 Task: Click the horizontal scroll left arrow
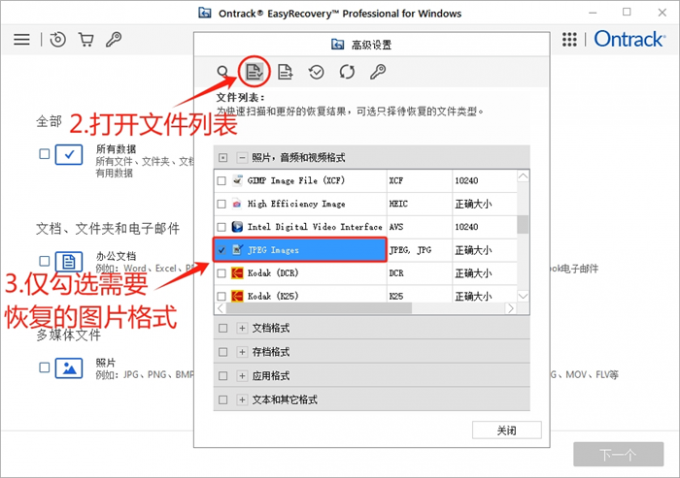220,308
